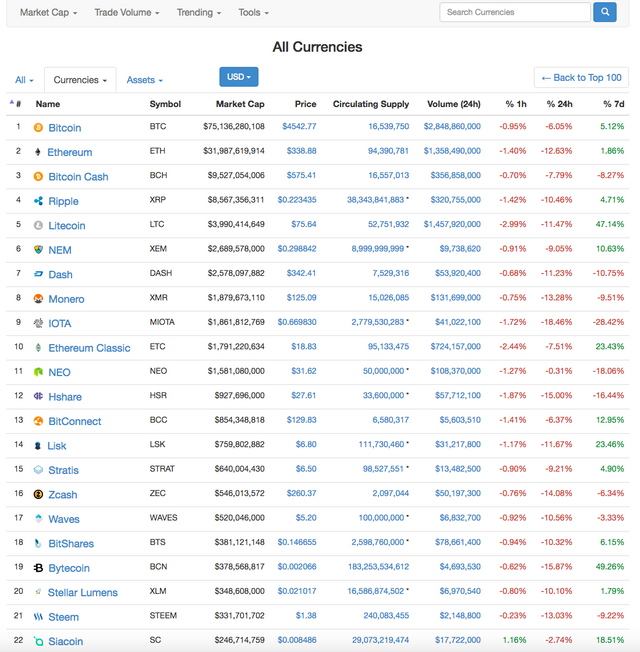Sort by the % 7d column header
This screenshot has height=652, width=640.
coord(614,104)
